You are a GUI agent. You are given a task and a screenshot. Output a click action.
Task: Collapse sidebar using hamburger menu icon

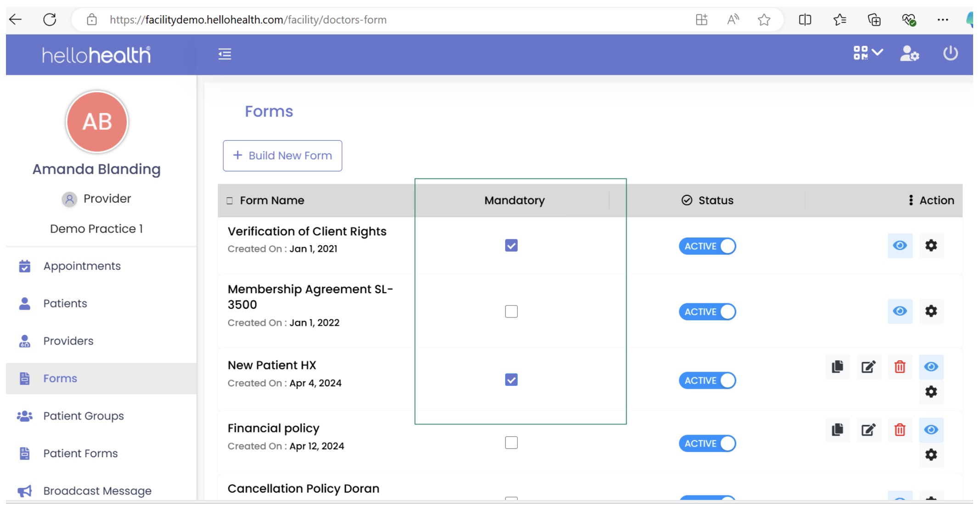[225, 54]
